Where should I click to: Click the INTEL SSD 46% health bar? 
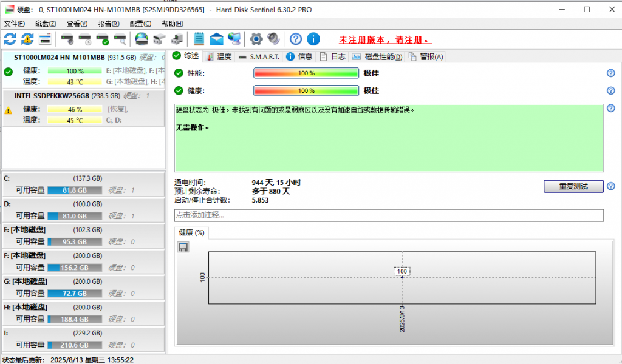(x=75, y=109)
